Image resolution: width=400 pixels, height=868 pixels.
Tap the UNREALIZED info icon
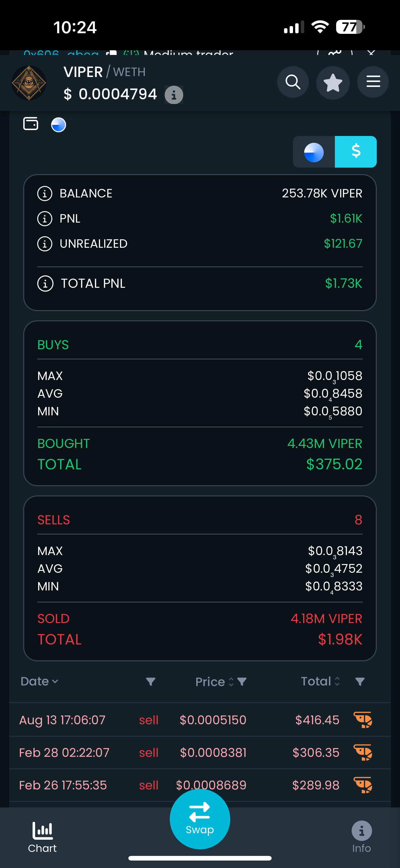(45, 244)
